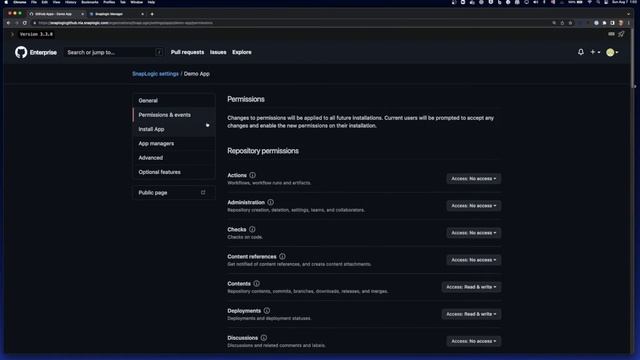This screenshot has width=640, height=360.
Task: Click the info icon next to Administration
Action: point(271,202)
